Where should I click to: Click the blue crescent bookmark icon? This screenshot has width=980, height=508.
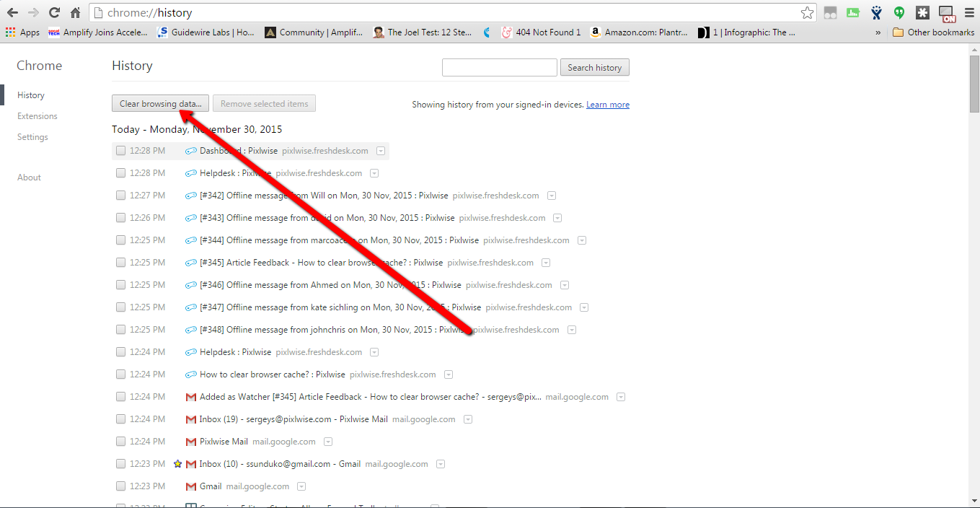(487, 32)
